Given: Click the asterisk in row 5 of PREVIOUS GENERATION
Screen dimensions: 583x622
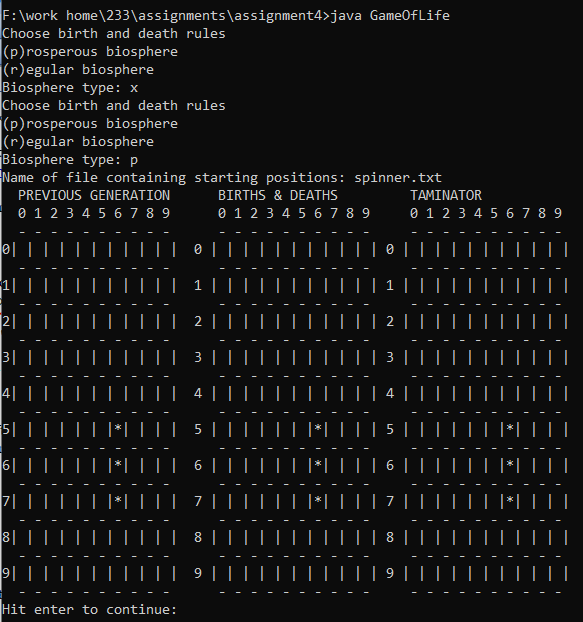Looking at the screenshot, I should coord(118,428).
